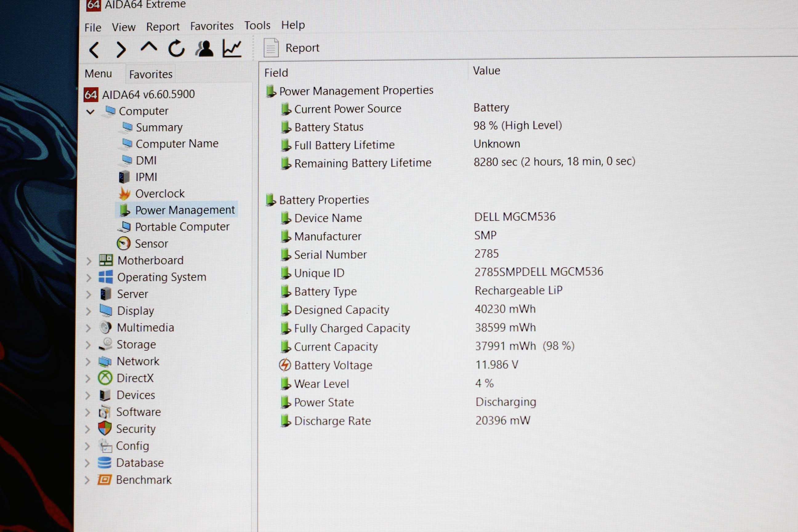Screen dimensions: 798x532
Task: Click the Software icon in the tree
Action: coord(104,412)
